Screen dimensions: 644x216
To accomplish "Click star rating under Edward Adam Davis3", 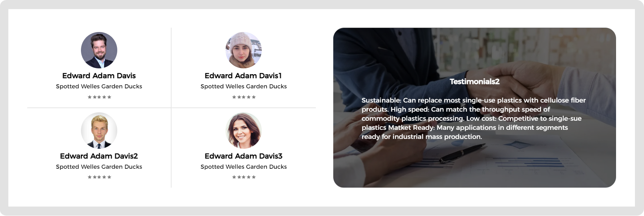I will (x=244, y=177).
